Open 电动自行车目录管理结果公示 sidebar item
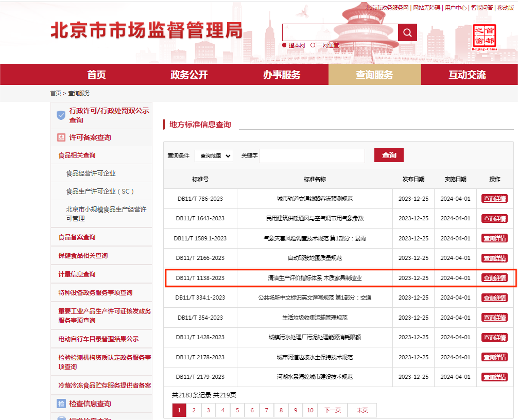 (x=98, y=339)
